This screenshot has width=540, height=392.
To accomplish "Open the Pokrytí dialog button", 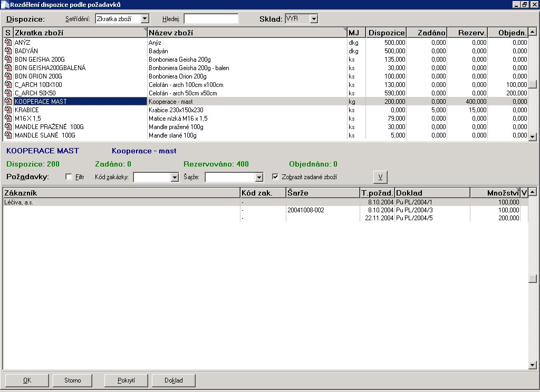I will [126, 380].
